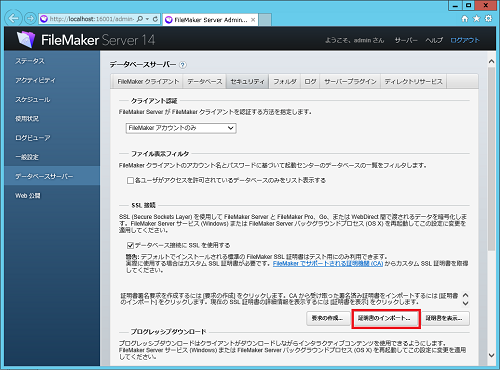Click up arrow of certificate description text
The width and height of the screenshot is (500, 370).
click(x=466, y=295)
